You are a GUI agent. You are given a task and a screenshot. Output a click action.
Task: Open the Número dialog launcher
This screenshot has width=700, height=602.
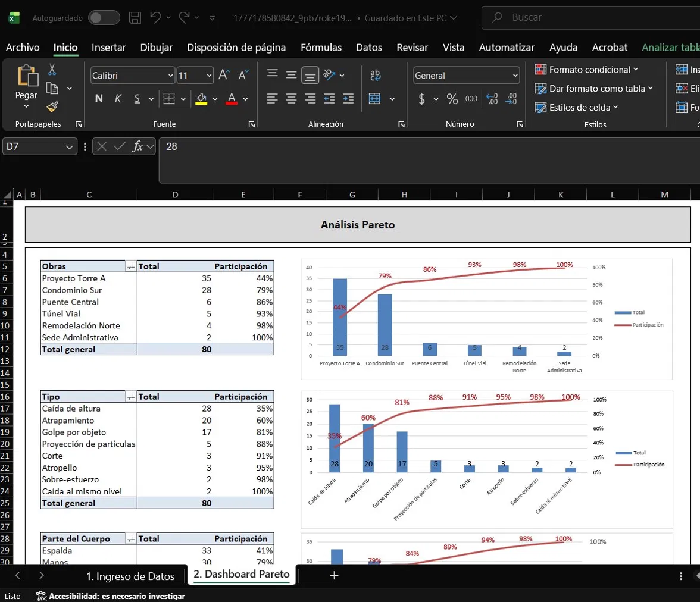(520, 124)
